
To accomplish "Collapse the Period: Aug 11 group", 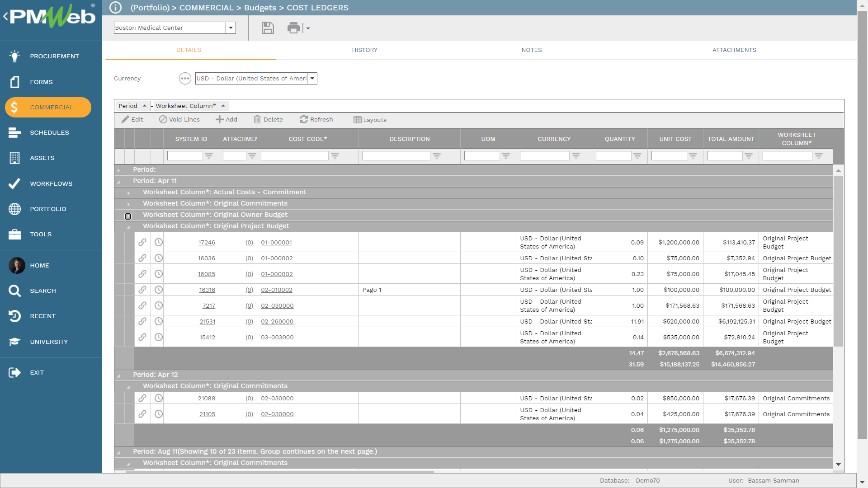I will coord(119,452).
